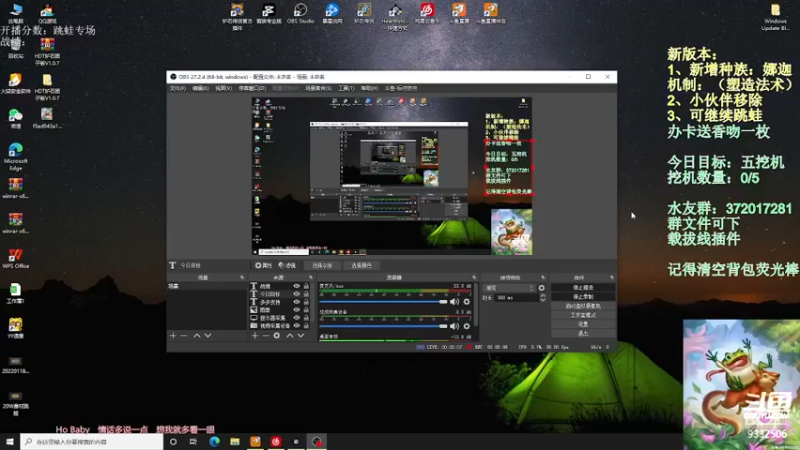Open the Scene Collection (场景集合) menu

(318, 88)
